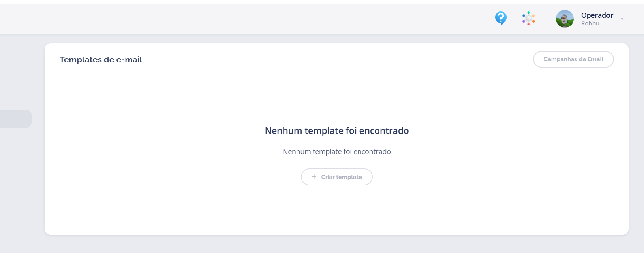Click the robot user avatar picture
Viewport: 644px width, 253px height.
(x=565, y=19)
